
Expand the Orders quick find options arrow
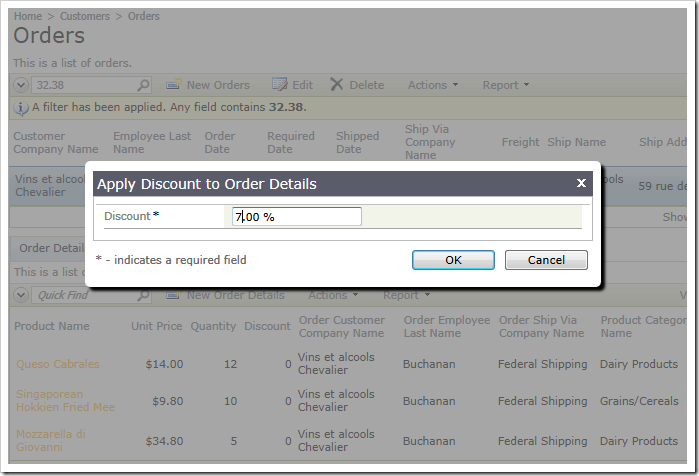[21, 85]
